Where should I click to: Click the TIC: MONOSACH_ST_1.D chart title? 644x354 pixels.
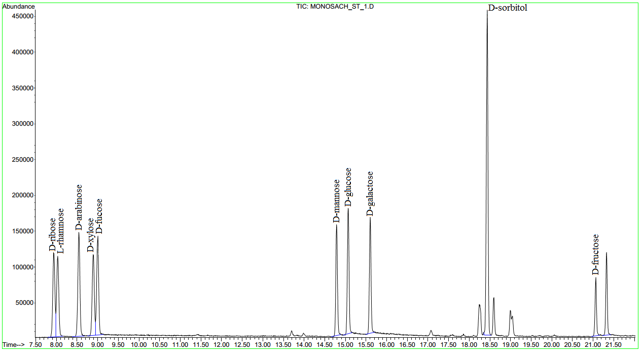click(335, 7)
